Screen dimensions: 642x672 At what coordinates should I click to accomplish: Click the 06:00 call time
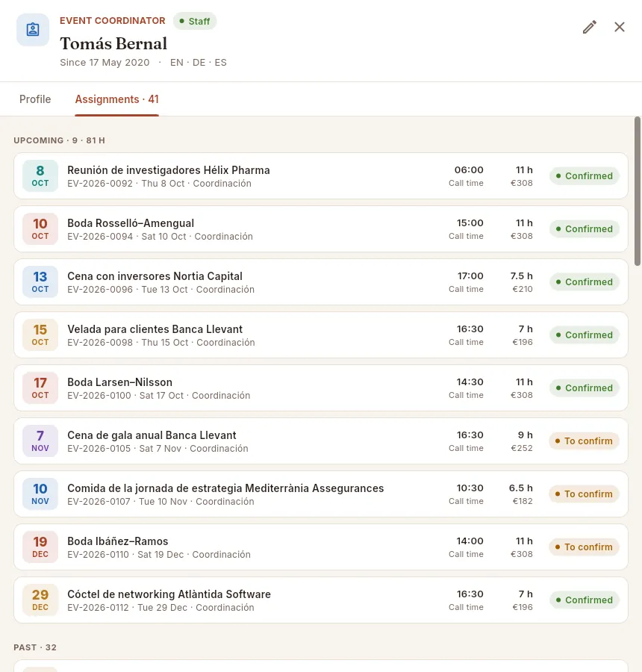[469, 170]
